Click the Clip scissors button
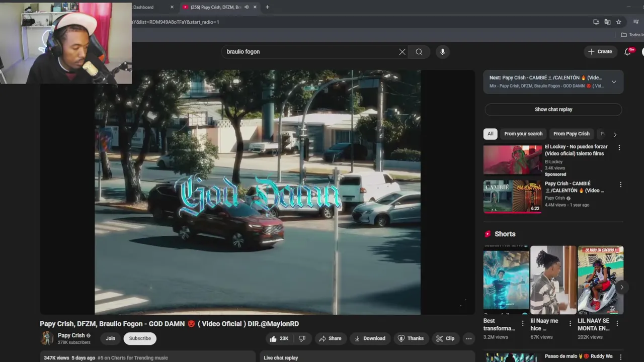 click(445, 338)
